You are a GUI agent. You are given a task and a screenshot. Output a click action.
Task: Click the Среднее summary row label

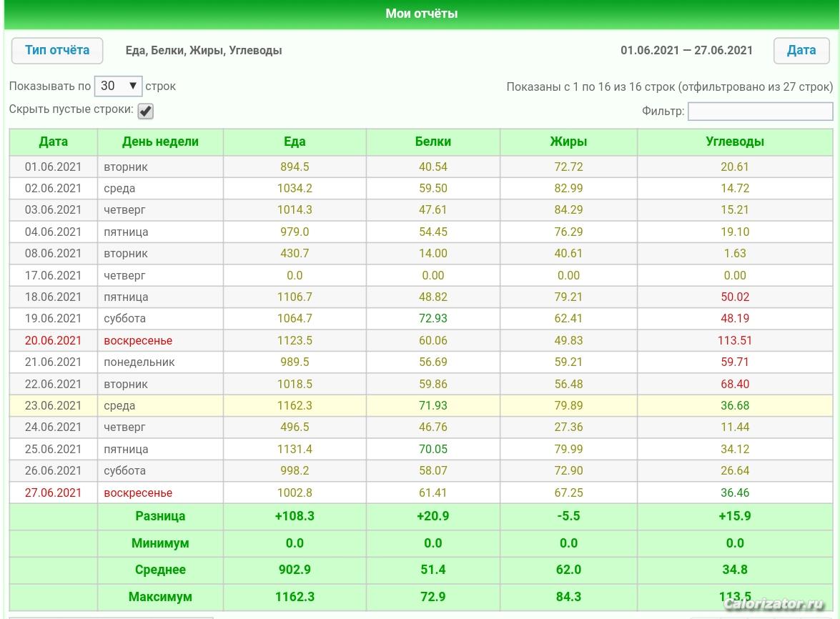(x=160, y=570)
